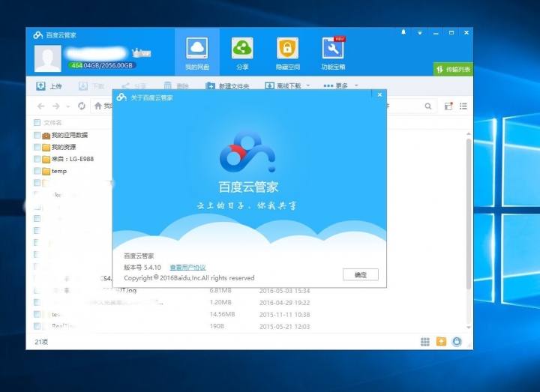Image resolution: width=540 pixels, height=392 pixels.
Task: Click the file list vertical scrollbar
Action: click(469, 214)
